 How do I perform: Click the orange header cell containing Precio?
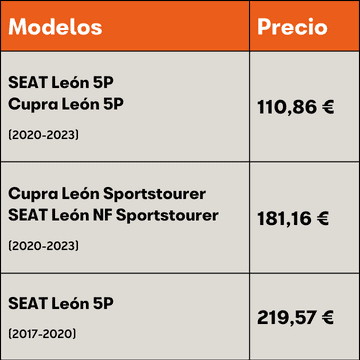click(x=305, y=26)
